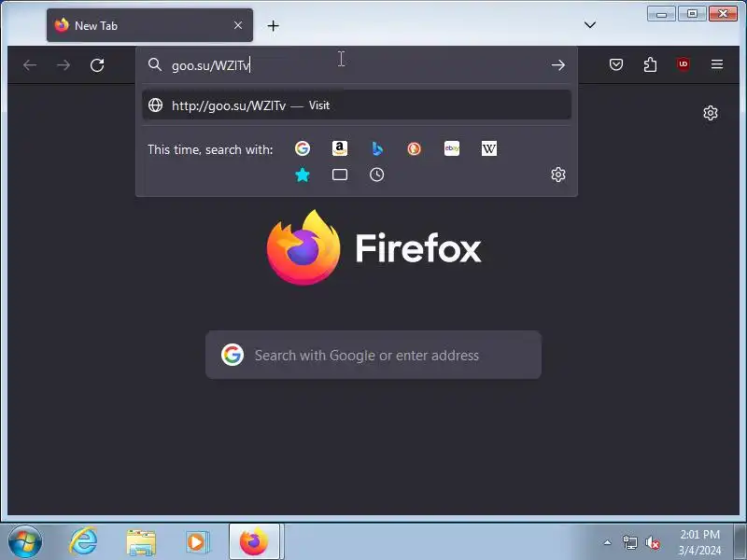Show hidden tray icons arrow
The height and width of the screenshot is (560, 747).
click(x=608, y=542)
